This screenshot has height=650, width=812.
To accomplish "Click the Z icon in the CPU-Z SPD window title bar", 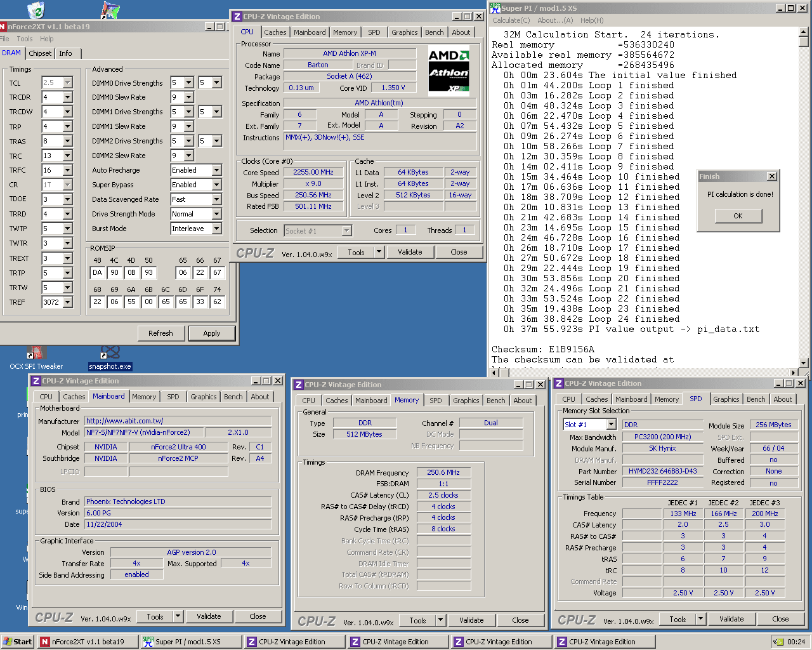I will [x=559, y=383].
